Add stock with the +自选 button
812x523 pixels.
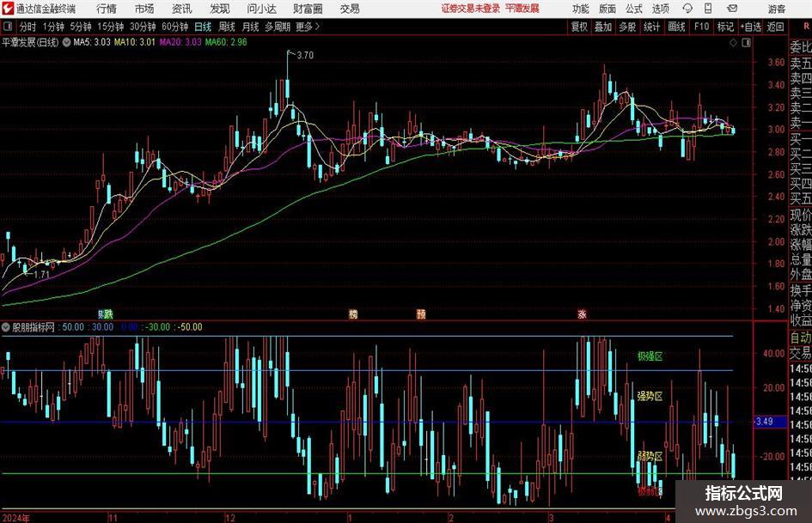(x=751, y=27)
